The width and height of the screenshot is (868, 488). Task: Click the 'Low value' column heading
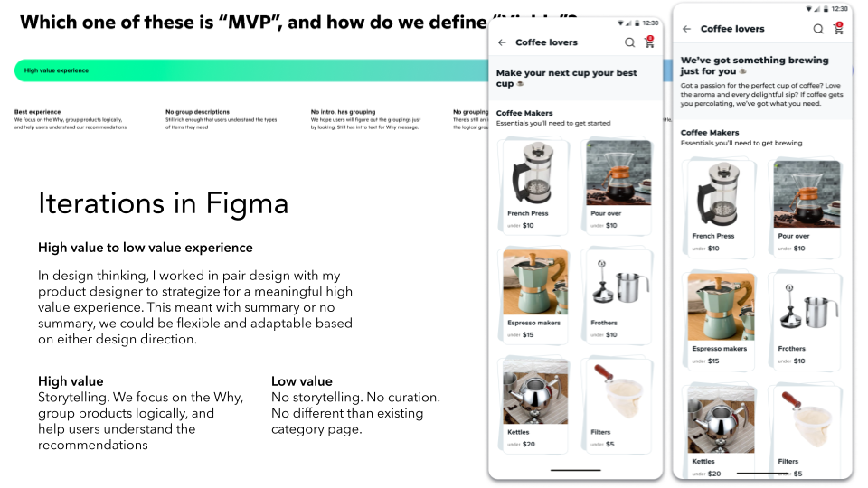click(x=302, y=381)
